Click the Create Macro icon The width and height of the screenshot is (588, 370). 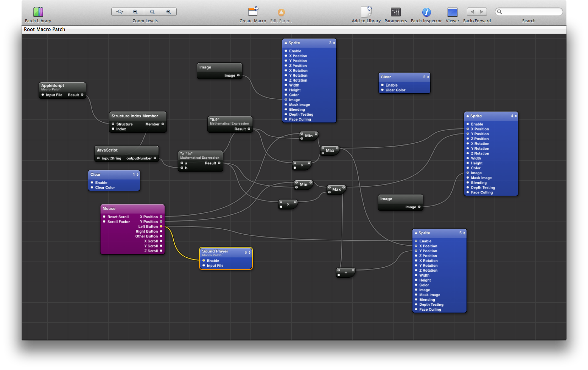(x=253, y=12)
